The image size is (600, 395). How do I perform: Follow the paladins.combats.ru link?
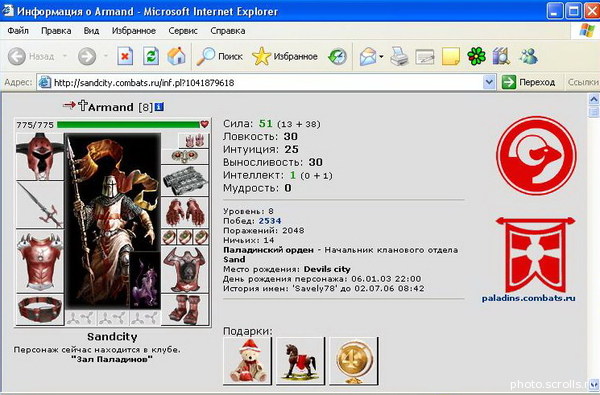coord(528,298)
